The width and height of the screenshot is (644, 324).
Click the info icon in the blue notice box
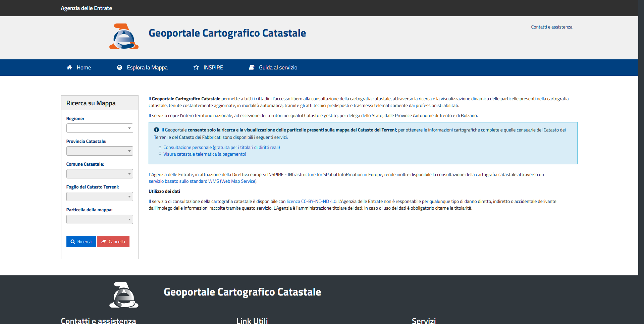click(x=156, y=130)
